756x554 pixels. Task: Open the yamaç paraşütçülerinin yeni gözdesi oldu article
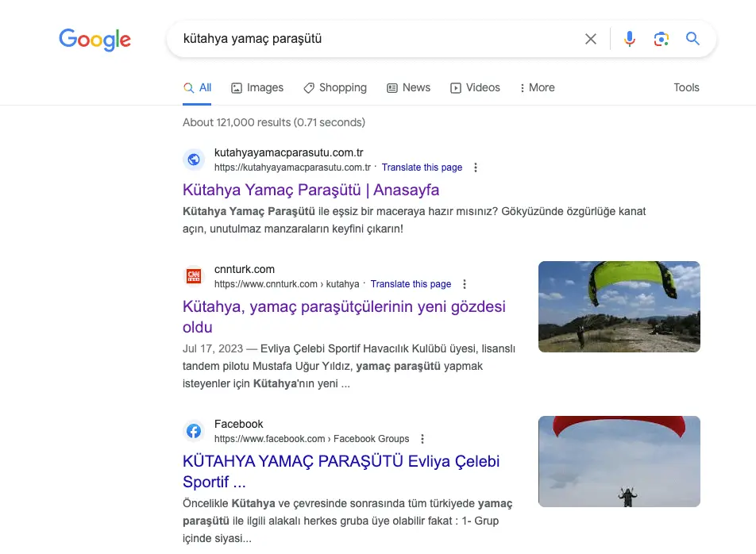coord(345,317)
